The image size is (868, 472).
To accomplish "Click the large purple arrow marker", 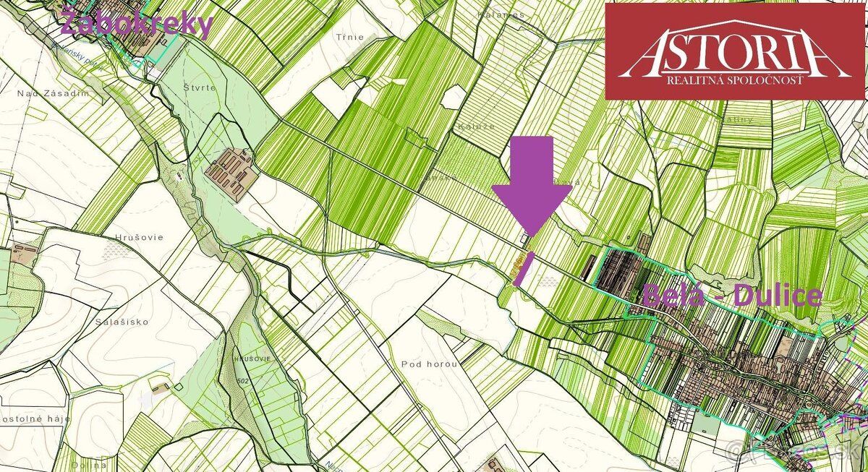I will pos(532,186).
